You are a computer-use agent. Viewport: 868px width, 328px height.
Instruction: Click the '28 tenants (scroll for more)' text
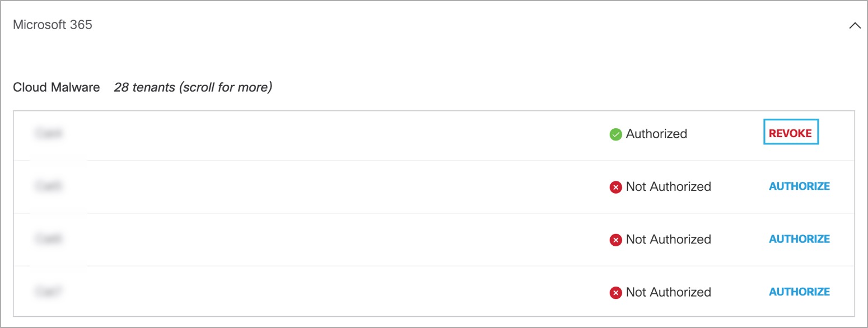(193, 87)
